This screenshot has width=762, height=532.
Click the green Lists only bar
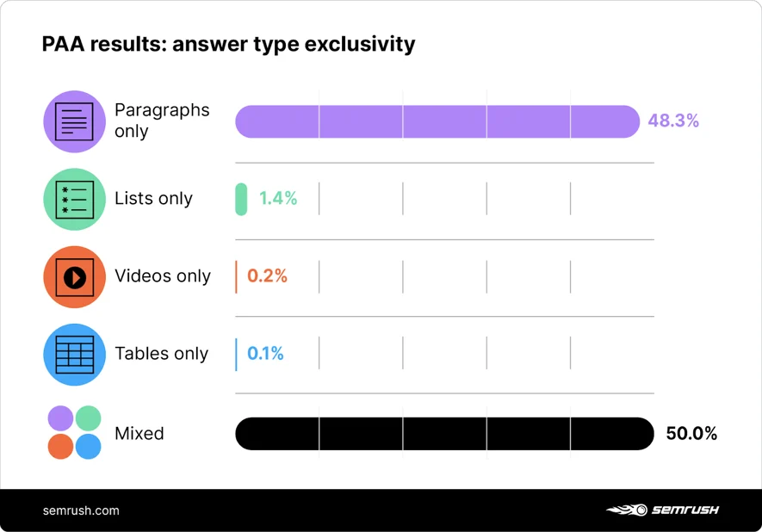[241, 199]
